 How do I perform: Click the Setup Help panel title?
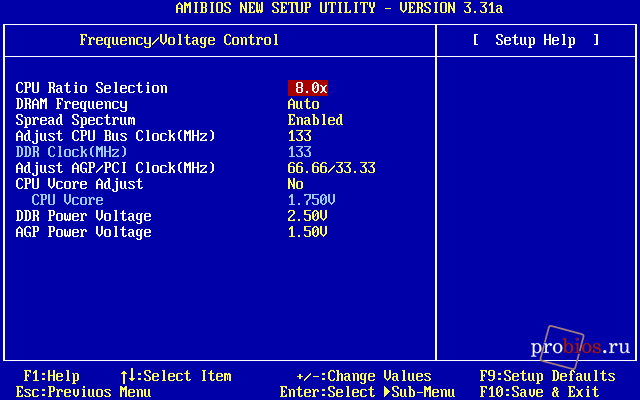click(x=536, y=40)
